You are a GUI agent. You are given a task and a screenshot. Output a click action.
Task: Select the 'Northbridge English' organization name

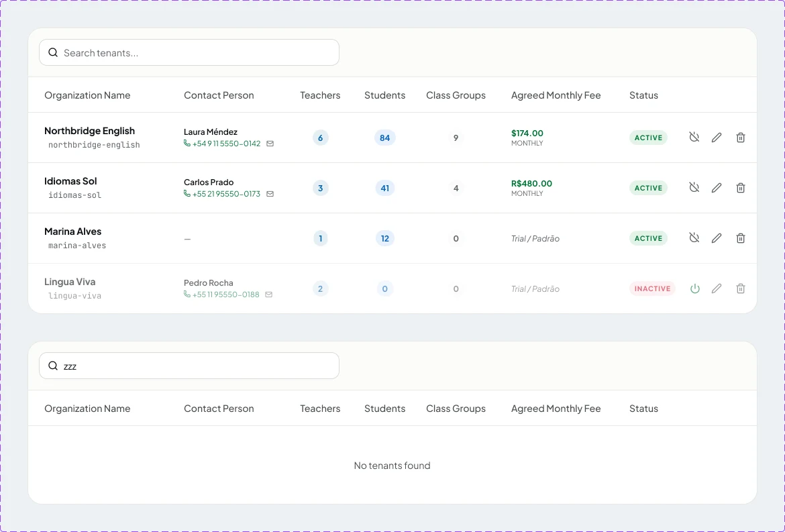coord(90,131)
